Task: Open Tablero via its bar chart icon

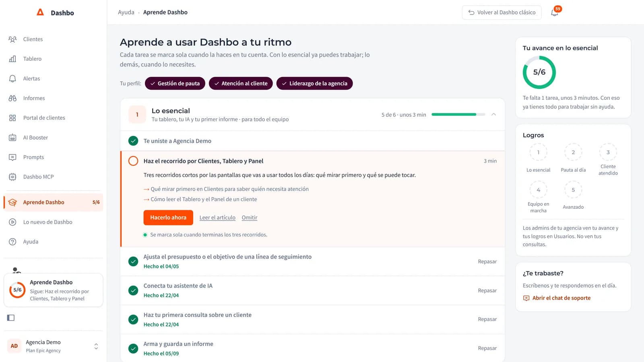Action: pos(12,59)
